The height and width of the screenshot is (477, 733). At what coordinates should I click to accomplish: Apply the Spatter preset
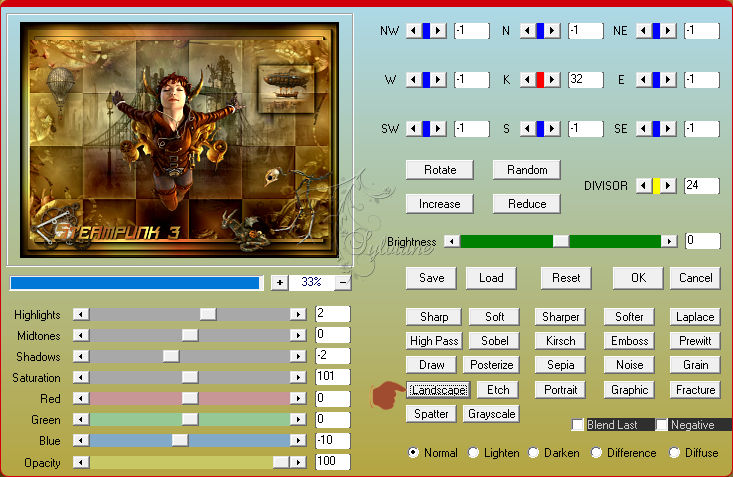(x=431, y=414)
